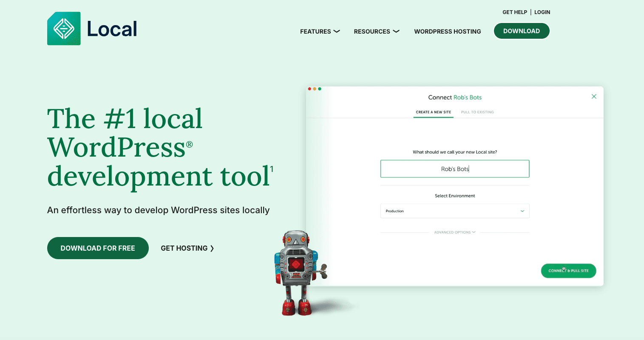Click the red window control dot

pyautogui.click(x=309, y=89)
